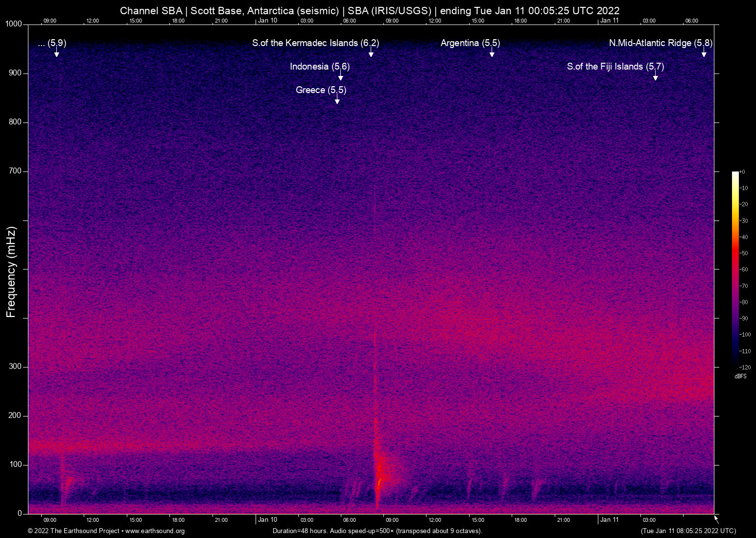756x538 pixels.
Task: Select the Argentina (5.5) earthquake marker
Action: 470,43
